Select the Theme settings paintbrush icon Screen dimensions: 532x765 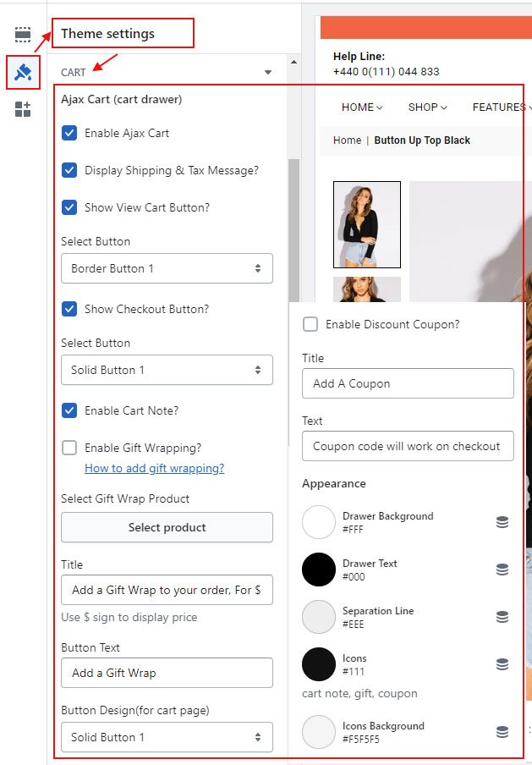(x=23, y=72)
